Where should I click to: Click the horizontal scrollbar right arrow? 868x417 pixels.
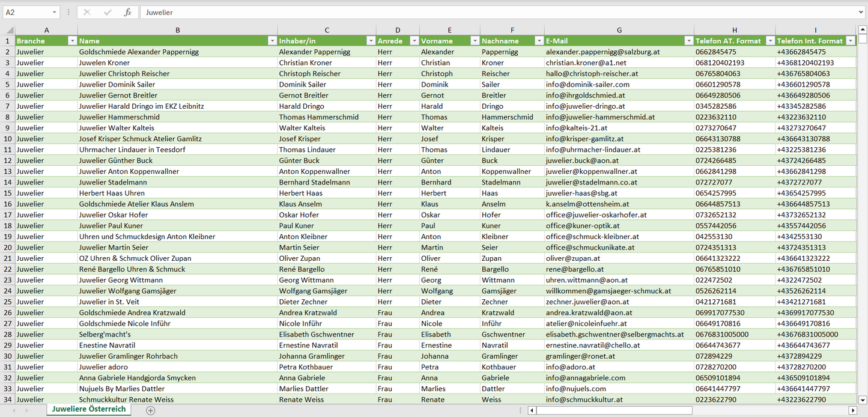(852, 410)
